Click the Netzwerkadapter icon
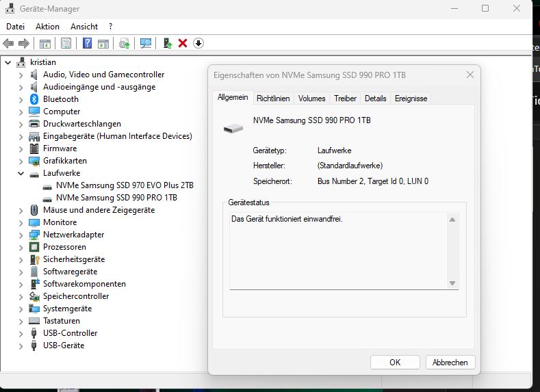 [x=34, y=235]
